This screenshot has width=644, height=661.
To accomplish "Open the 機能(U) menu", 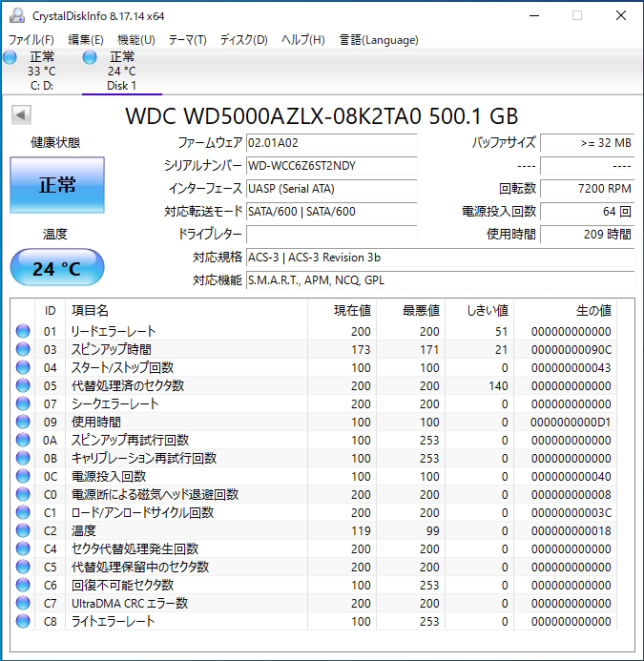I will point(136,40).
